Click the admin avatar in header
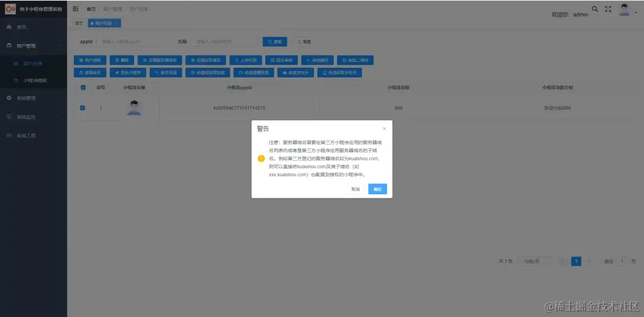 (x=625, y=10)
